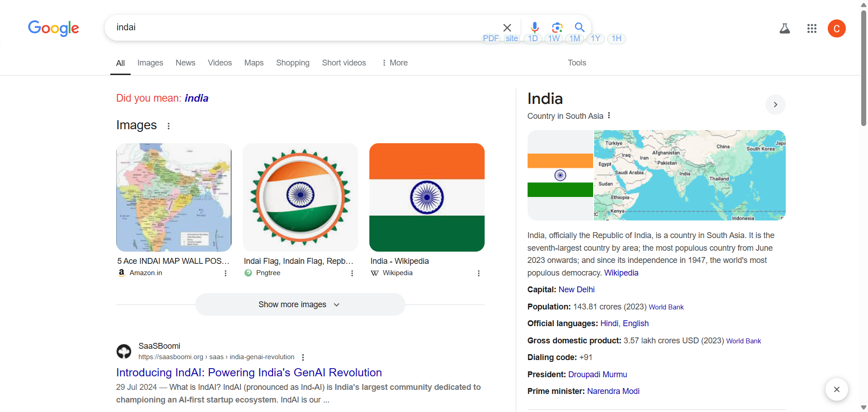Filter results to past 1M
This screenshot has width=868, height=412.
(x=575, y=38)
